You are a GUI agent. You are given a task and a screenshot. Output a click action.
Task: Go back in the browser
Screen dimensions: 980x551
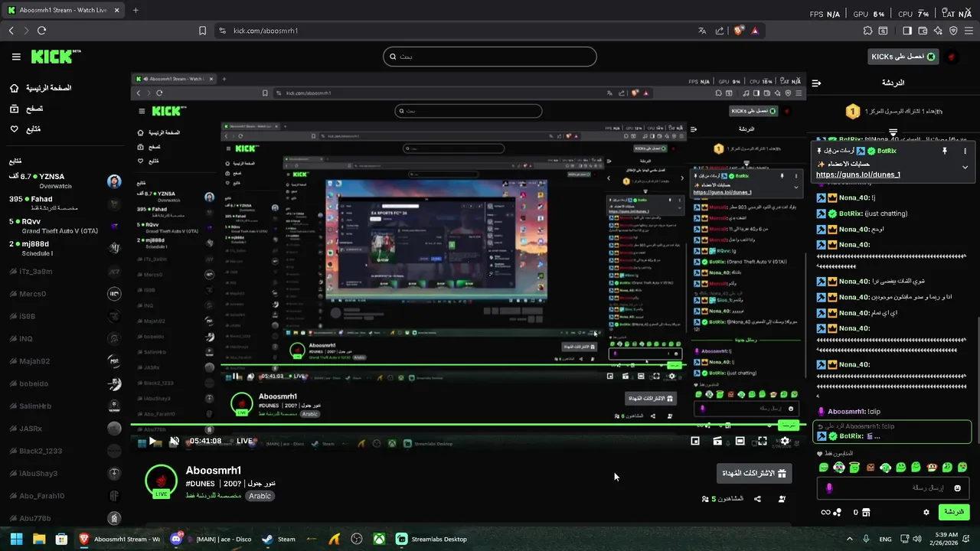[x=11, y=31]
